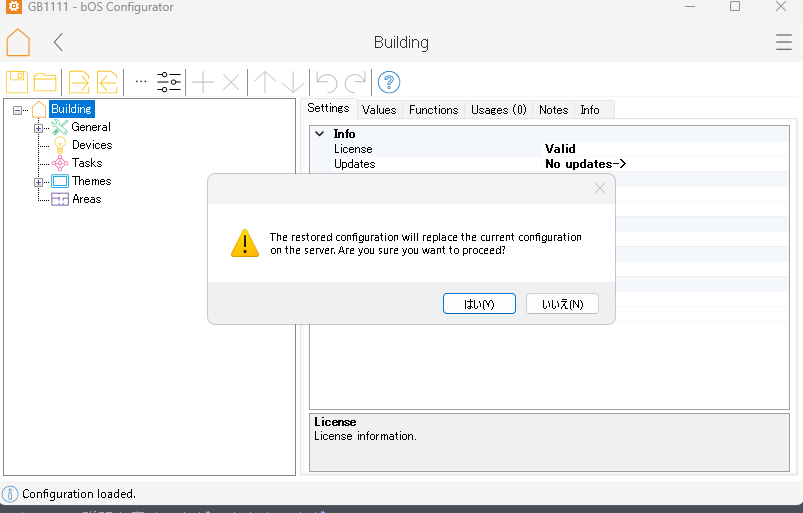The height and width of the screenshot is (513, 803).
Task: Collapse the Building tree node
Action: click(x=17, y=110)
